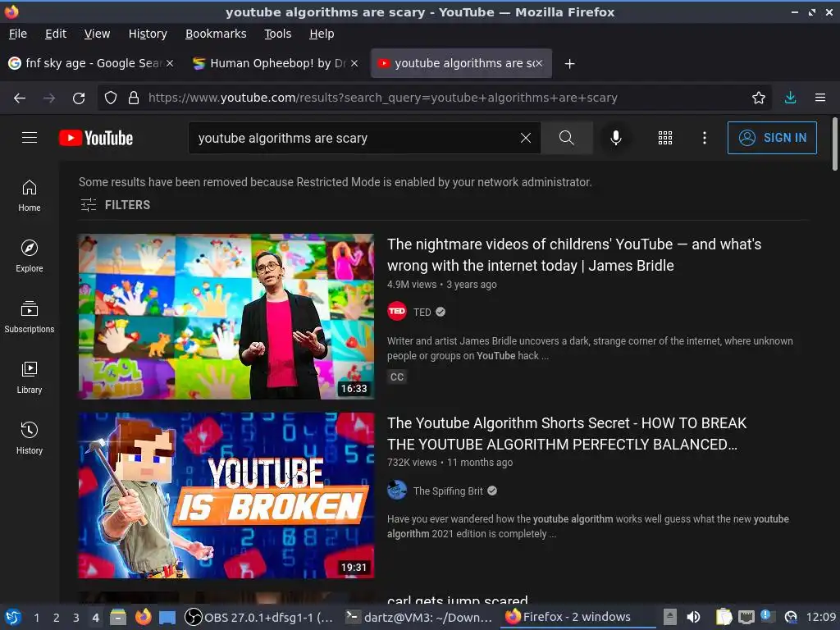Open Explore in the YouTube sidebar
This screenshot has height=630, width=840.
[x=30, y=256]
